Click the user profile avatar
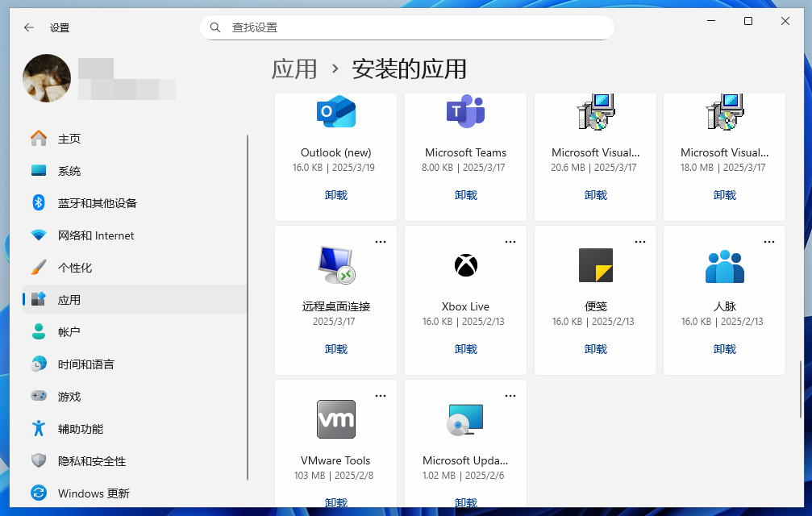Viewport: 812px width, 516px height. pos(47,78)
